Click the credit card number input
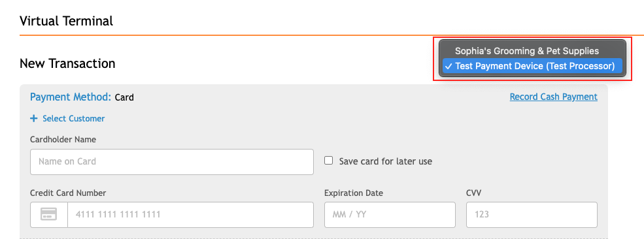Viewport: 644px width, 239px height. click(190, 214)
